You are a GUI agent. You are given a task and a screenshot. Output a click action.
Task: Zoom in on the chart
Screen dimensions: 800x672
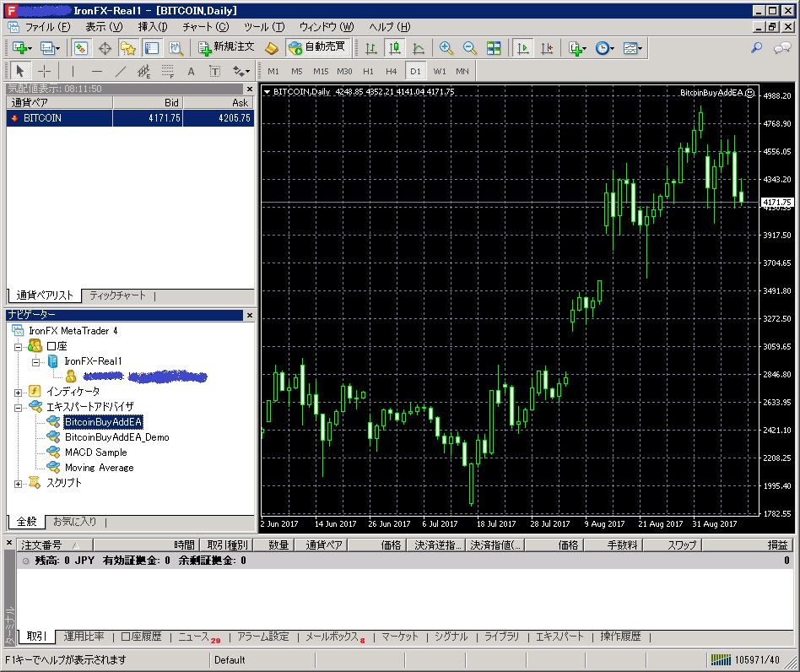(446, 48)
